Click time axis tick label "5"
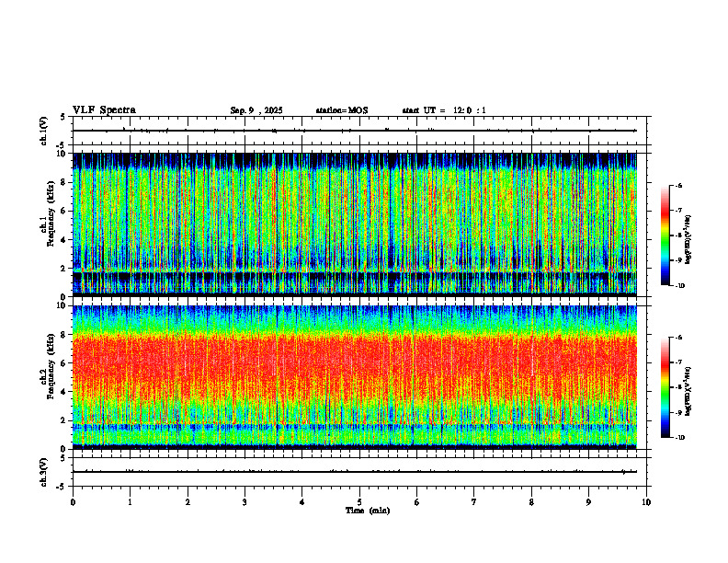Screen dimensions: 728x563 359,502
